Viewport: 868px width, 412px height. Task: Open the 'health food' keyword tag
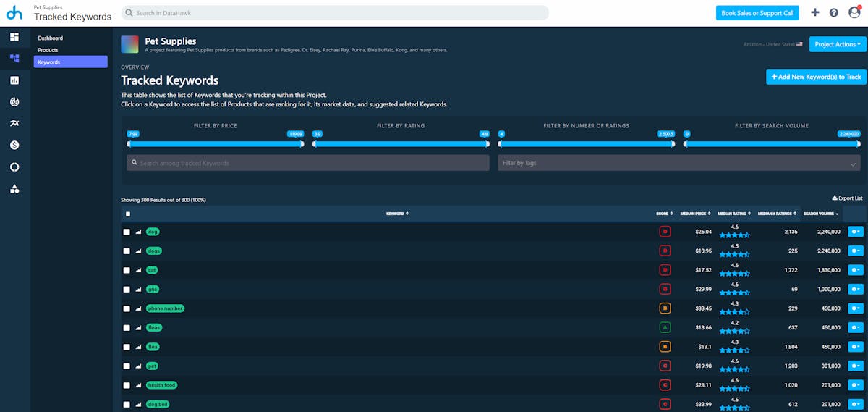click(x=162, y=385)
